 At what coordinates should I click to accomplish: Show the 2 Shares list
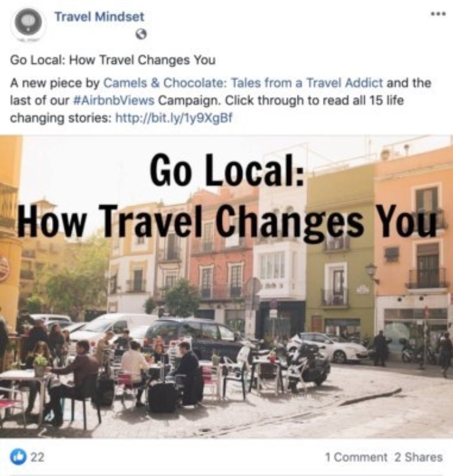coord(418,457)
